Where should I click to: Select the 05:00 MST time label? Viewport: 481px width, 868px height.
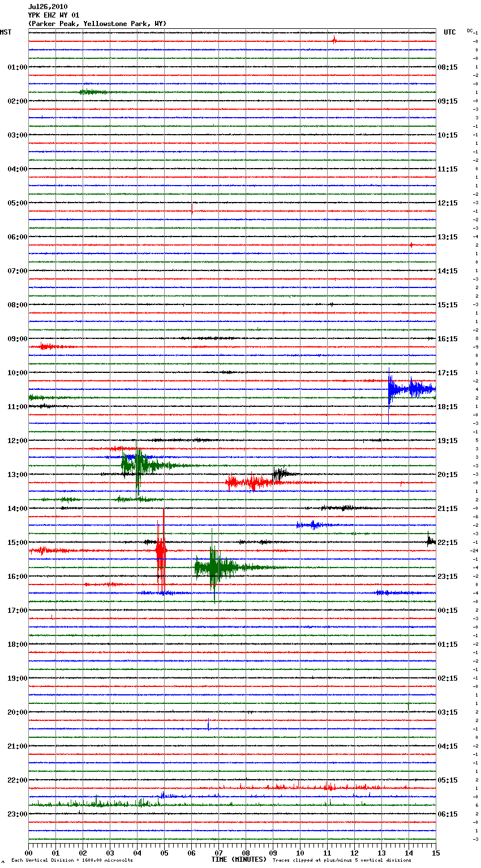point(17,203)
